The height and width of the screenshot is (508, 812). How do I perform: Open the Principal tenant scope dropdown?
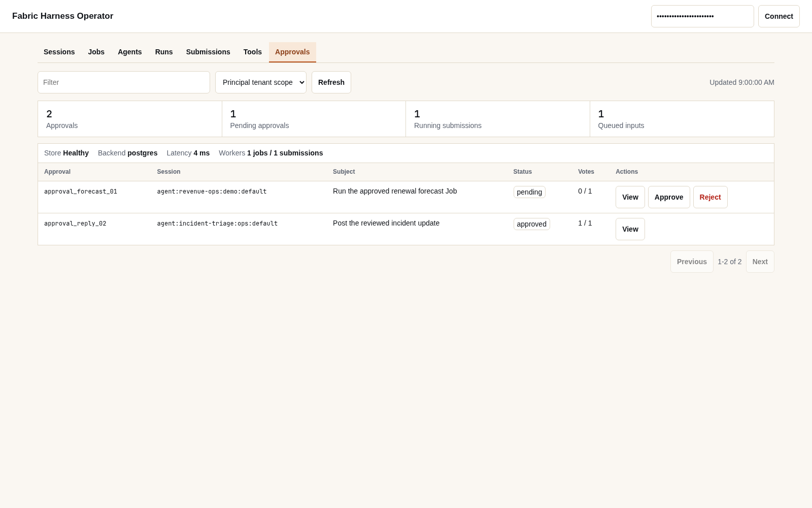click(x=261, y=82)
